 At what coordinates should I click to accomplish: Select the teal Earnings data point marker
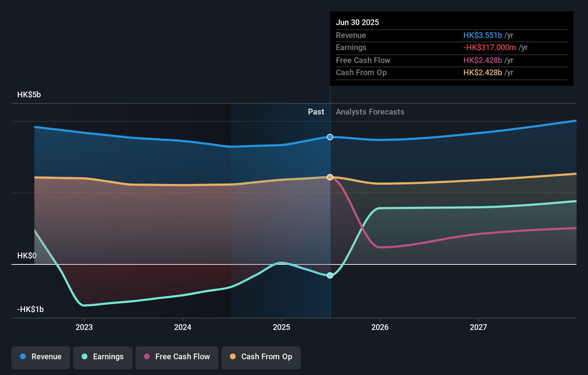(x=330, y=275)
